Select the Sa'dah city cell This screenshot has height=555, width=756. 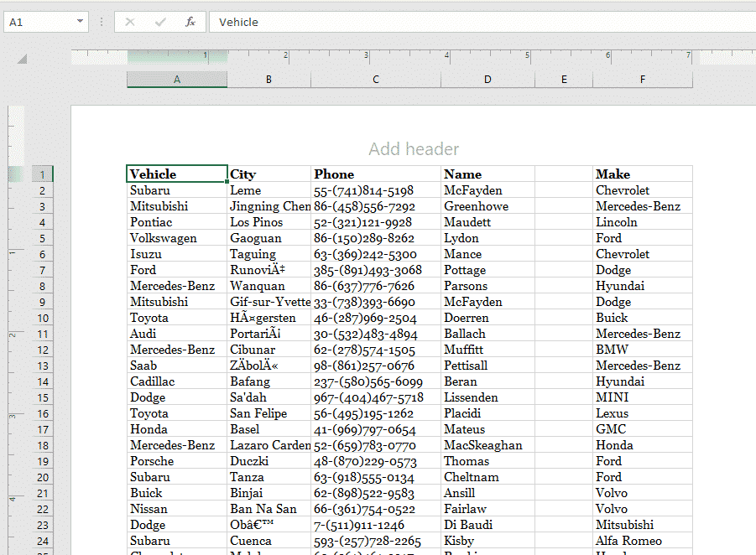[x=269, y=397]
